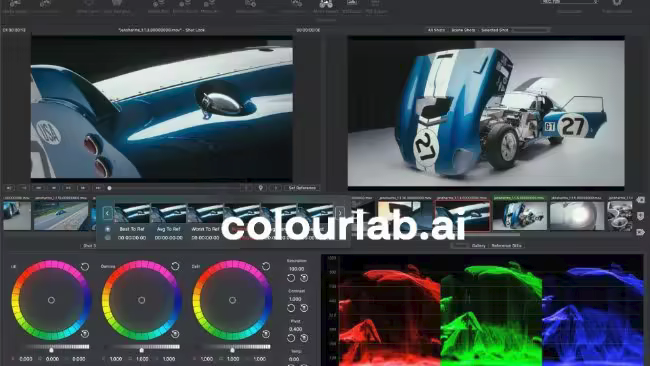Open the dropdown next to Selected Shot

531,30
